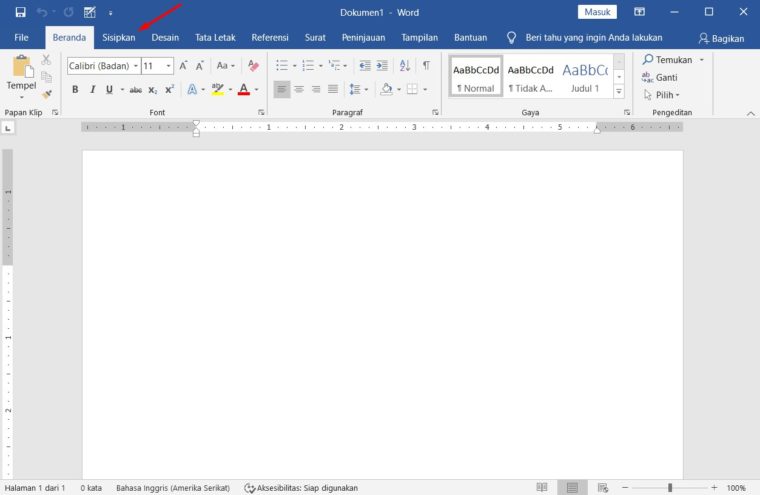Click the Masuk sign-in button
Screen dimensions: 760x495
pos(597,12)
